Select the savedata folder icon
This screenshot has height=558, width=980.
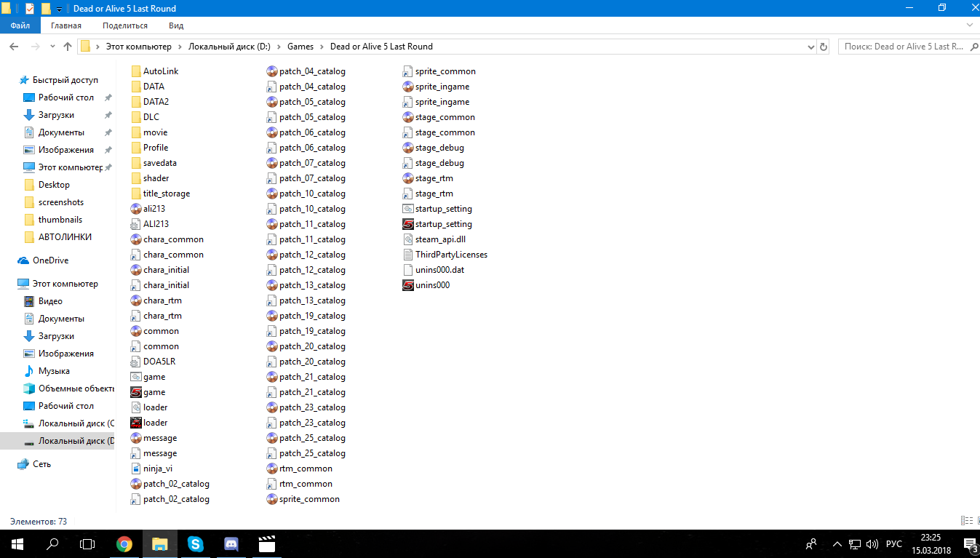(x=136, y=163)
